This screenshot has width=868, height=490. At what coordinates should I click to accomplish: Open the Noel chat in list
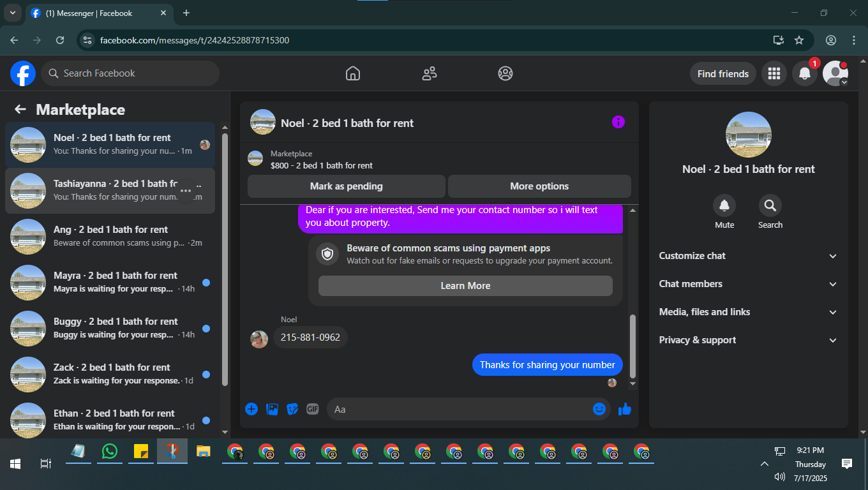click(x=110, y=144)
